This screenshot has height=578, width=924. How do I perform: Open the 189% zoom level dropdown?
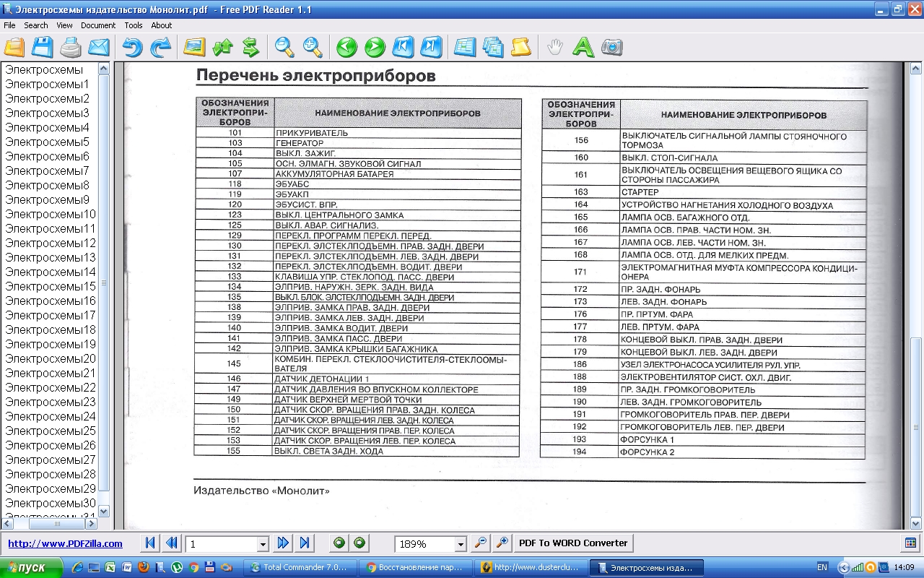click(461, 544)
